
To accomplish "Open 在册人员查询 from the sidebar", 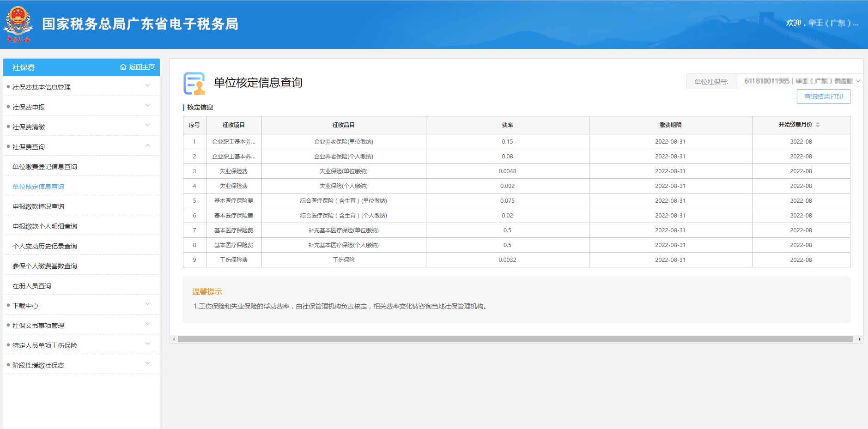I will (32, 286).
